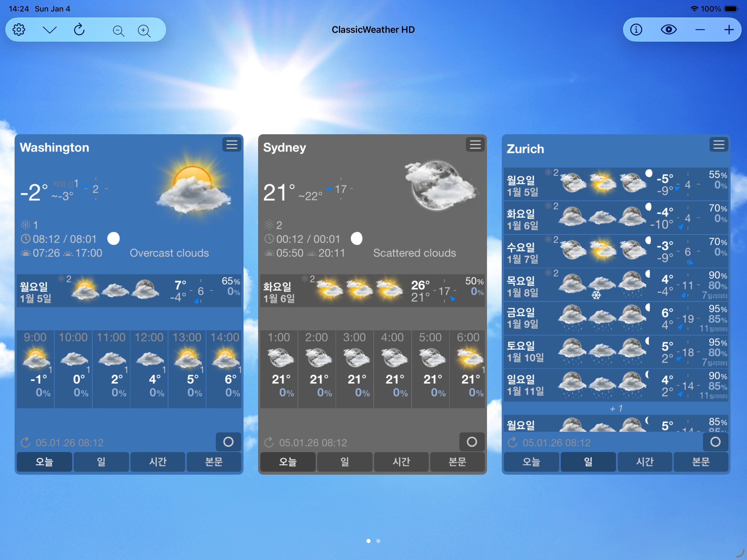Viewport: 747px width, 560px height.
Task: Toggle the circle button on the Washington card
Action: coord(228,442)
